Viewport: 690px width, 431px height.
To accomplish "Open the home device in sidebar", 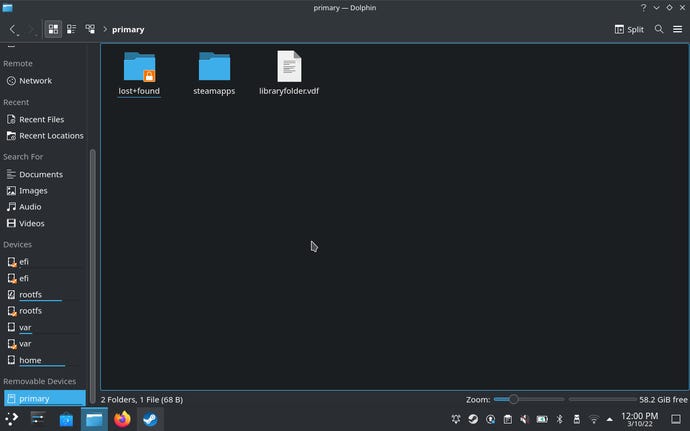I will pyautogui.click(x=30, y=360).
